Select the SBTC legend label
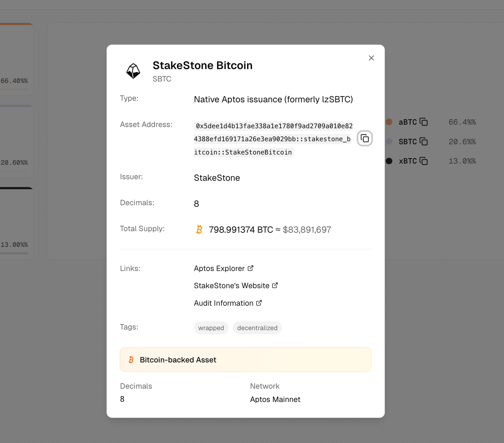This screenshot has height=443, width=504. click(408, 142)
